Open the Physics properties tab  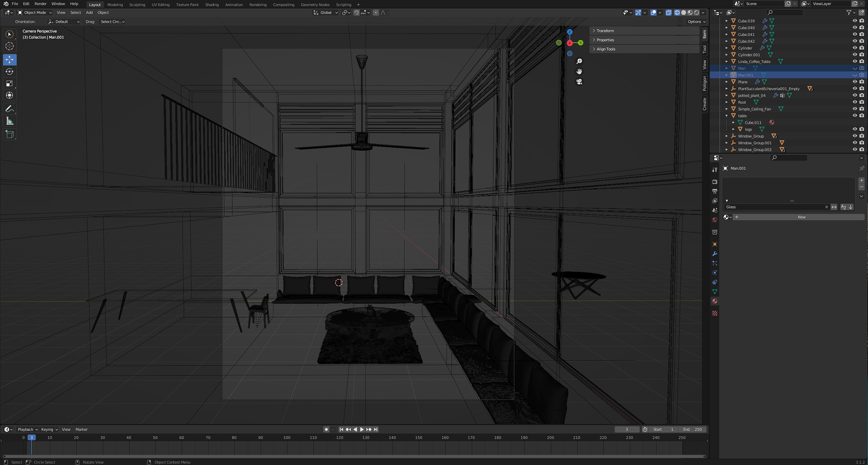click(715, 272)
